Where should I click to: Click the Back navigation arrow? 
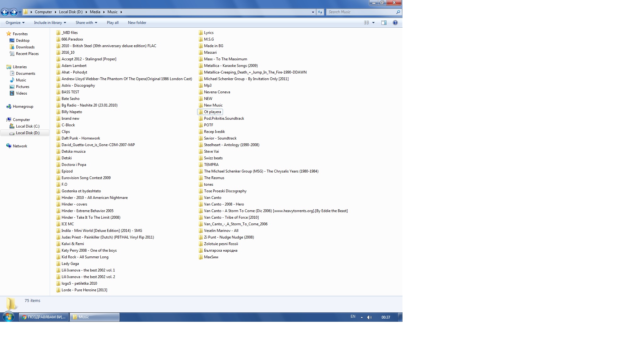[x=5, y=12]
